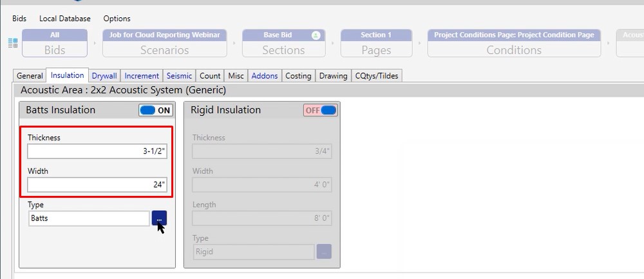Click the user icon on Base Bid
Screen dimensions: 644x279
tap(316, 35)
